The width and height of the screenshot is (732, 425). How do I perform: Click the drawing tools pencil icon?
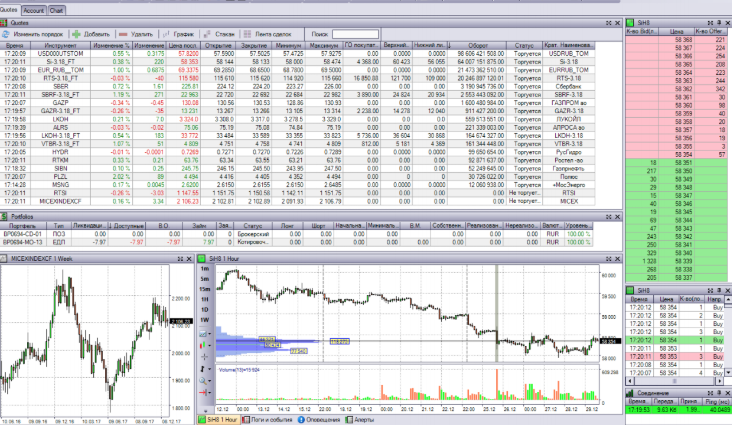click(x=203, y=369)
